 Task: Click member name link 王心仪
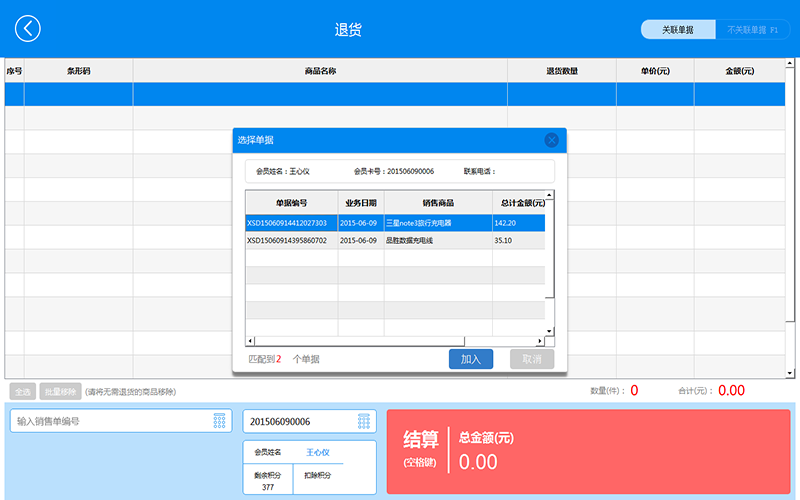tap(318, 453)
